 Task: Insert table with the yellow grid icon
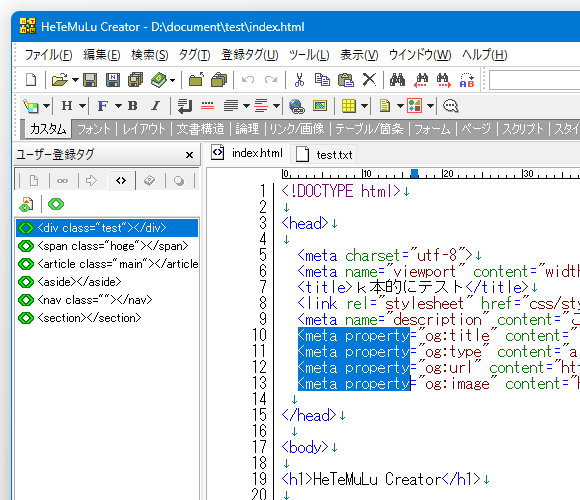349,106
